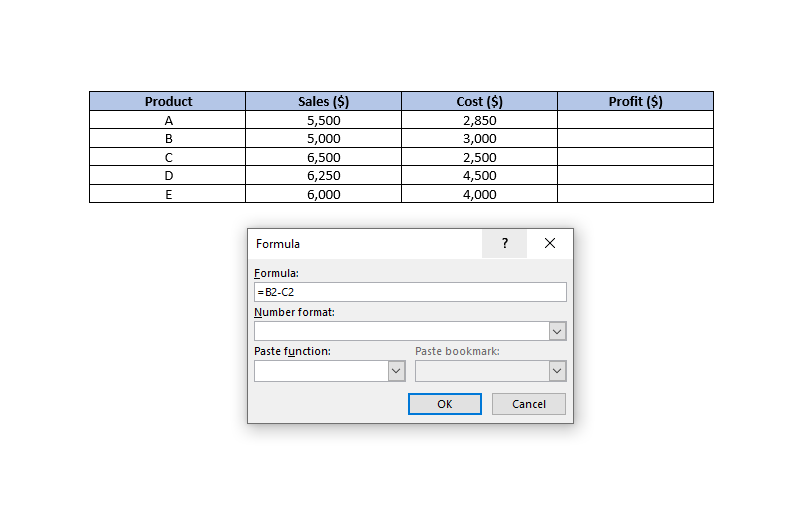Select the Product header cell
804x508 pixels.
coord(168,101)
